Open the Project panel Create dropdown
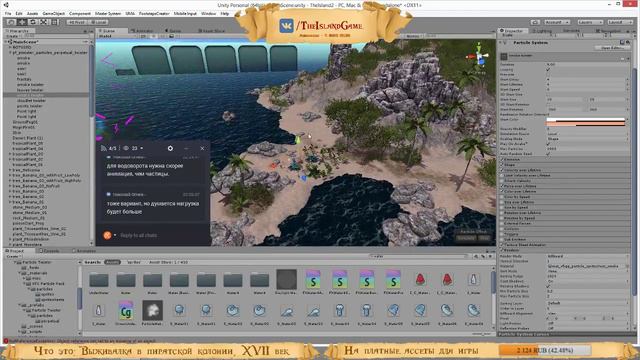The width and height of the screenshot is (640, 360). [13, 256]
